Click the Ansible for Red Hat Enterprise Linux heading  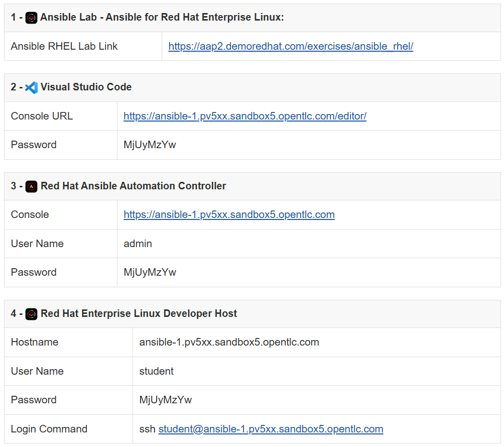click(x=162, y=18)
